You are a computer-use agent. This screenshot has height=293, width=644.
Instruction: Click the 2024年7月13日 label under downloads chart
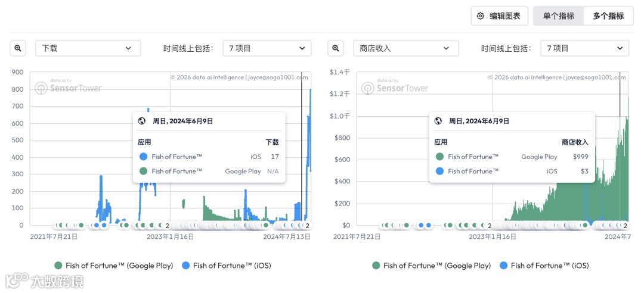pyautogui.click(x=287, y=237)
